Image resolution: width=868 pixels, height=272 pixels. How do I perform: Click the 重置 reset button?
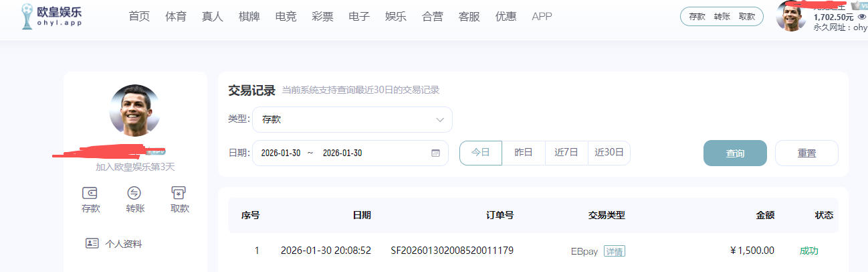(x=806, y=153)
